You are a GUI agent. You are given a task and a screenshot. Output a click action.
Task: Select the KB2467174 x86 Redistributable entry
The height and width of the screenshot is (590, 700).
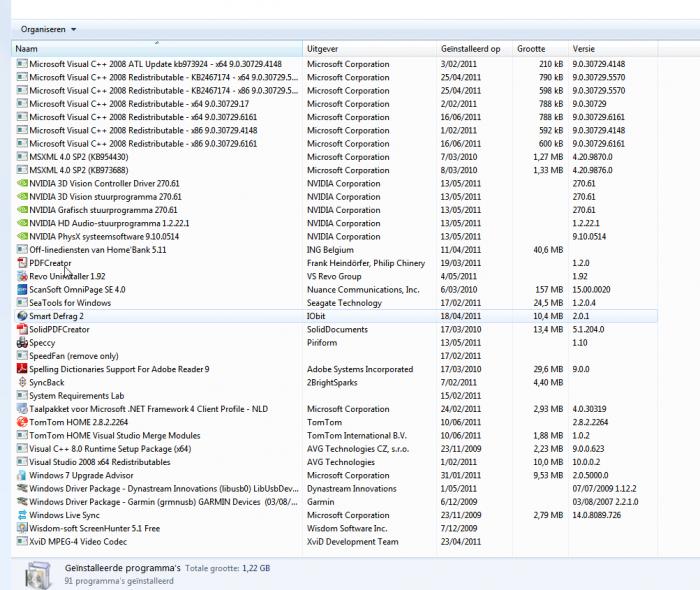[336, 91]
